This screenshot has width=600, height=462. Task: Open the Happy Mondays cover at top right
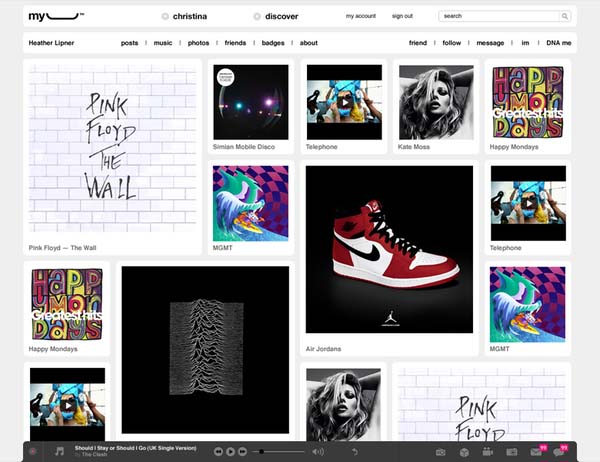point(528,102)
